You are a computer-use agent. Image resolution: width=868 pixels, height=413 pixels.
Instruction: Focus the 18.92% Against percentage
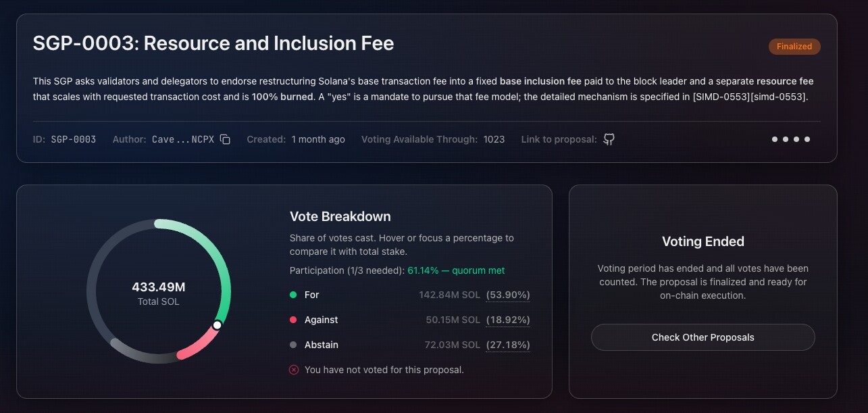point(508,320)
